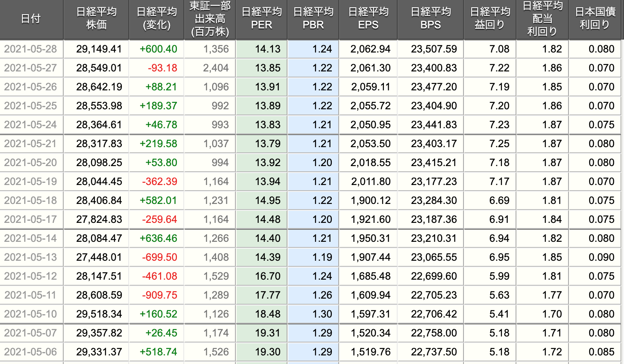Select the 日経平均益回り column header

pyautogui.click(x=490, y=19)
